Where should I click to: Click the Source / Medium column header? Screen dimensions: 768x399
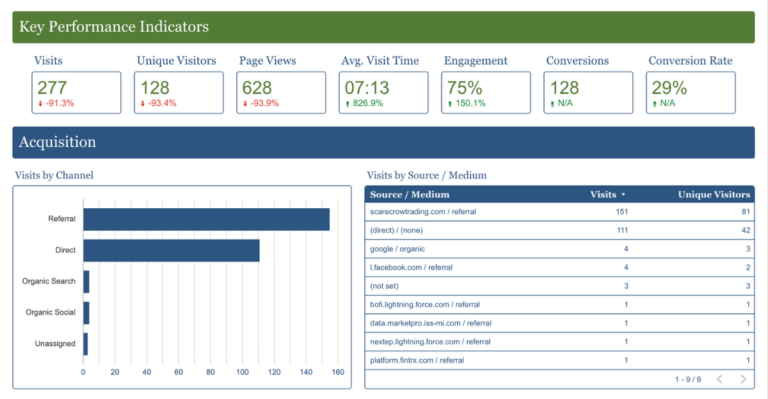[409, 194]
